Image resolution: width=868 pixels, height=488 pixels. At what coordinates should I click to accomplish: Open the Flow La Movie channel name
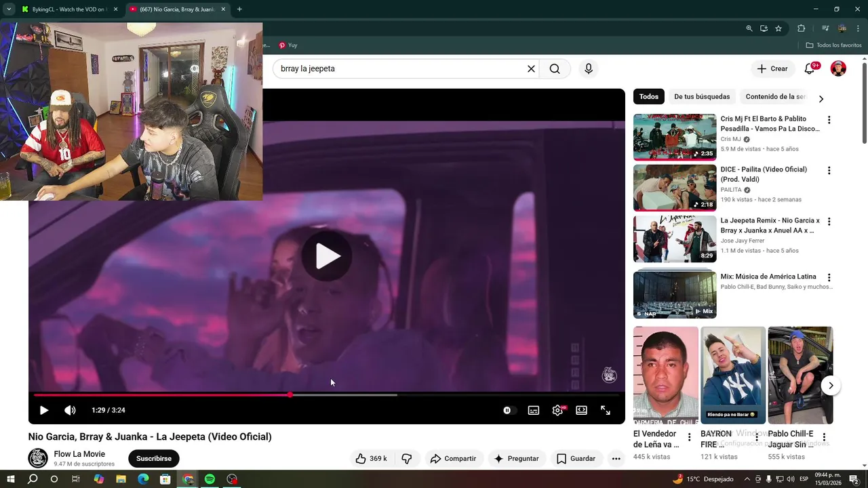pyautogui.click(x=79, y=454)
